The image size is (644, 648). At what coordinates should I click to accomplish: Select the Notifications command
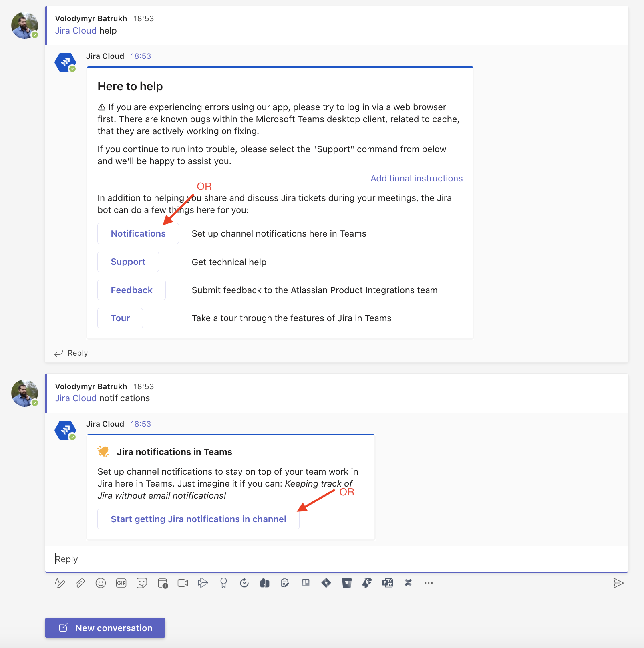tap(138, 233)
